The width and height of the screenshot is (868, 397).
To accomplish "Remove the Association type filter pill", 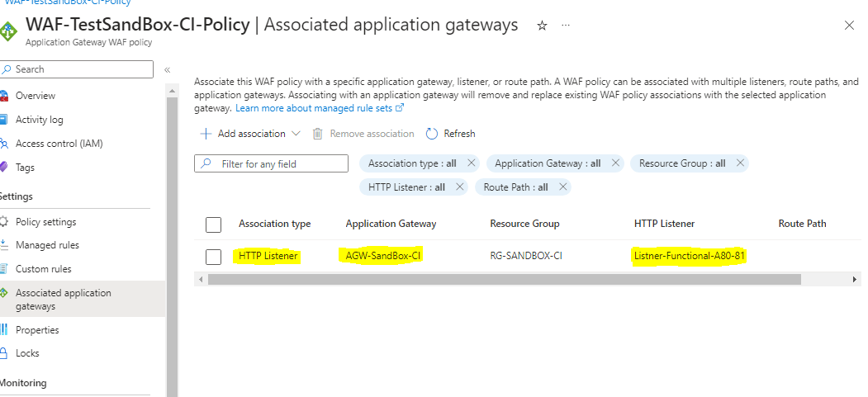I will pos(471,163).
